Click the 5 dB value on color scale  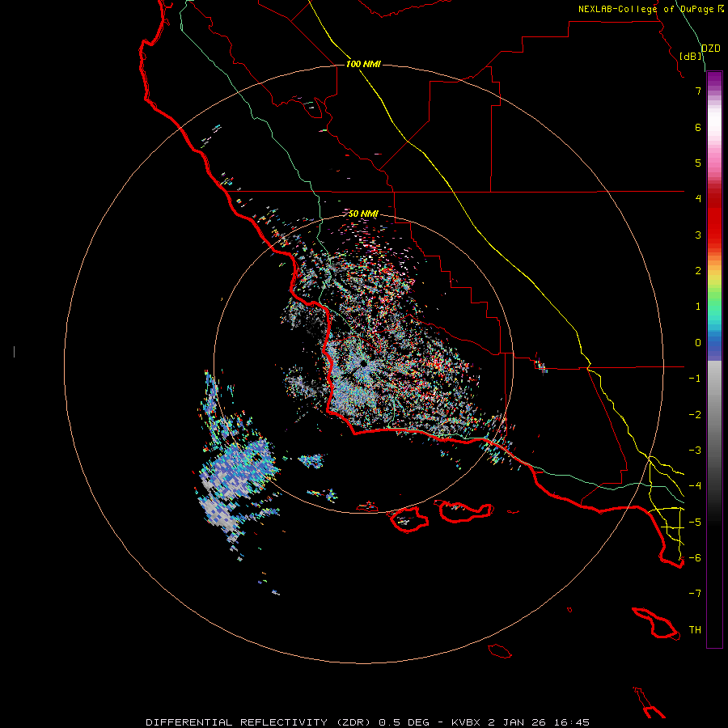pos(698,163)
